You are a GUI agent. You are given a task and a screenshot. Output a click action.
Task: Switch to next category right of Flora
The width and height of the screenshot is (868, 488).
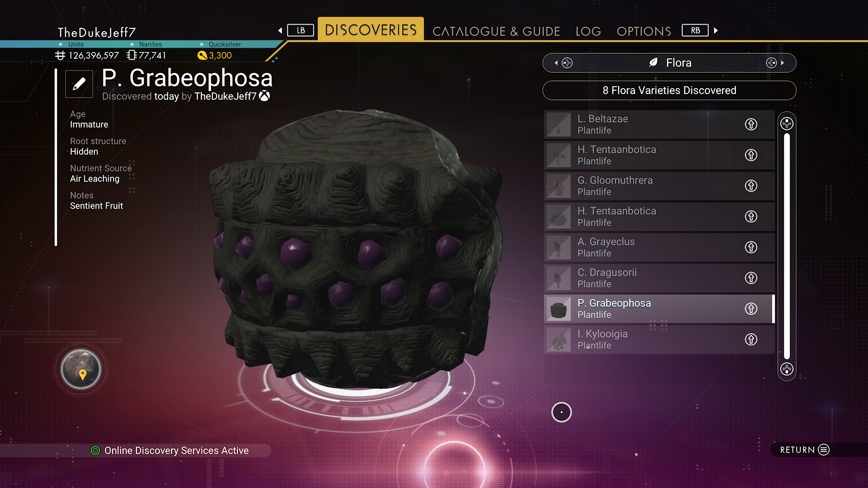pyautogui.click(x=775, y=63)
